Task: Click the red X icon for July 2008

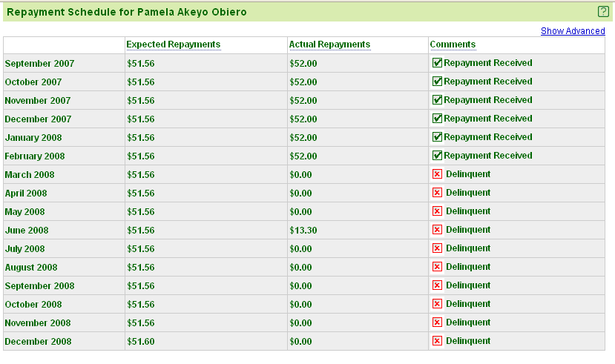Action: [437, 248]
